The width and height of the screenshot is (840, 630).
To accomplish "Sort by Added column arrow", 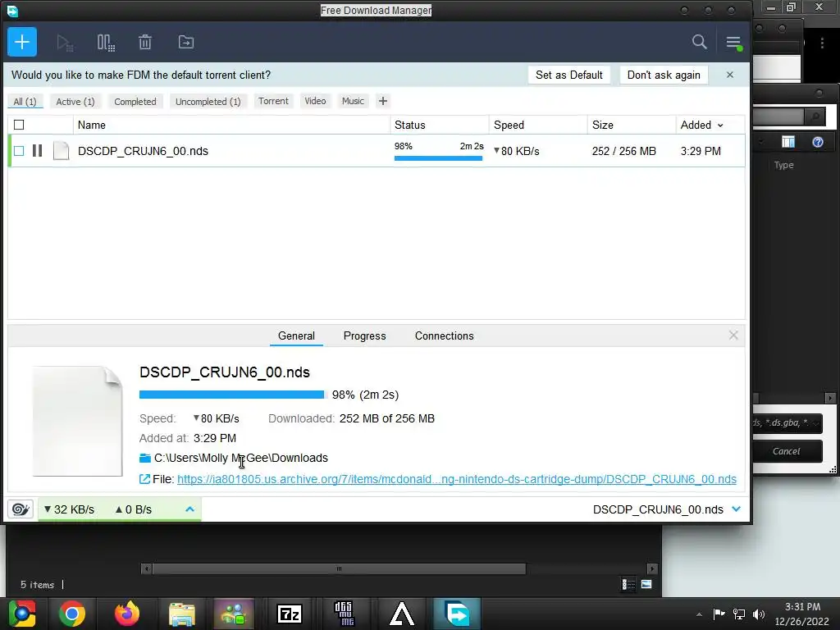I will 720,126.
